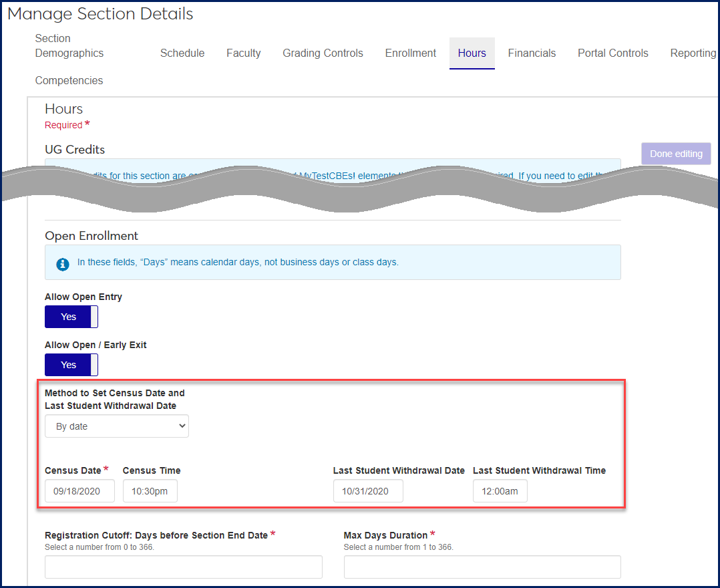Click the Registration Cutoff days input

(183, 567)
